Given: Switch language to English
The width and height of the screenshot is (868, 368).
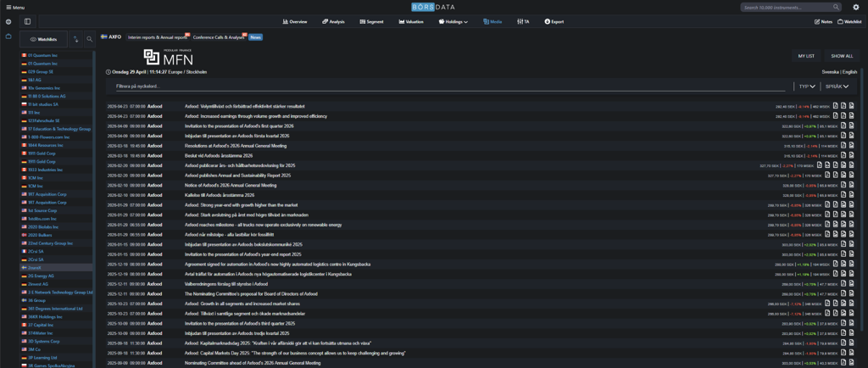Looking at the screenshot, I should tap(849, 72).
